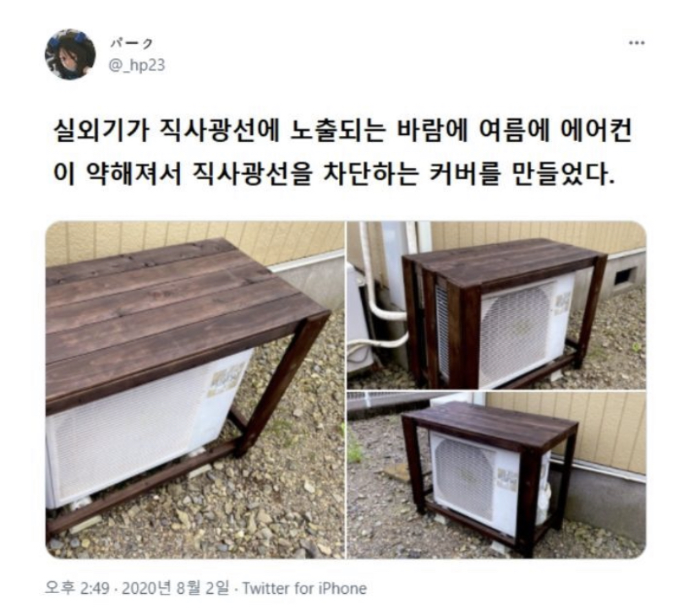Click the foundation wall vent in top-right photo
The image size is (700, 615).
[x=625, y=276]
